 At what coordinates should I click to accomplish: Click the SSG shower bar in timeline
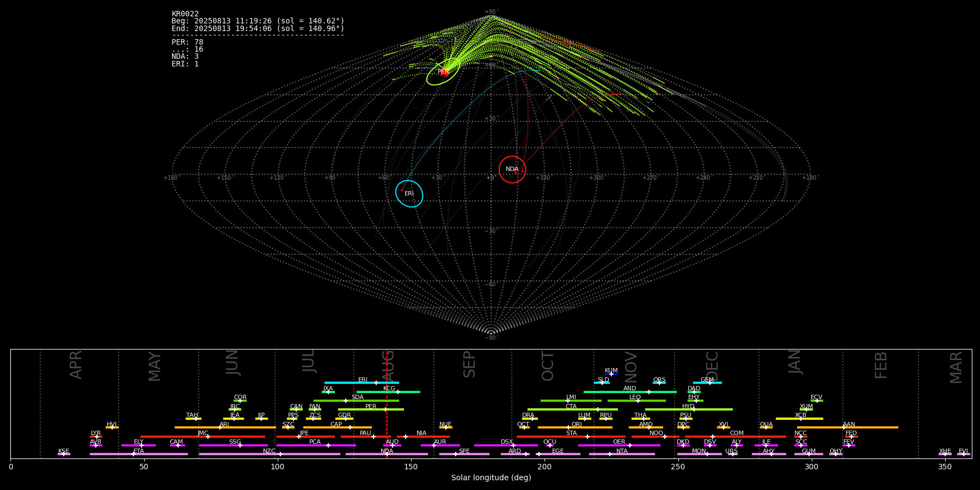tap(234, 445)
